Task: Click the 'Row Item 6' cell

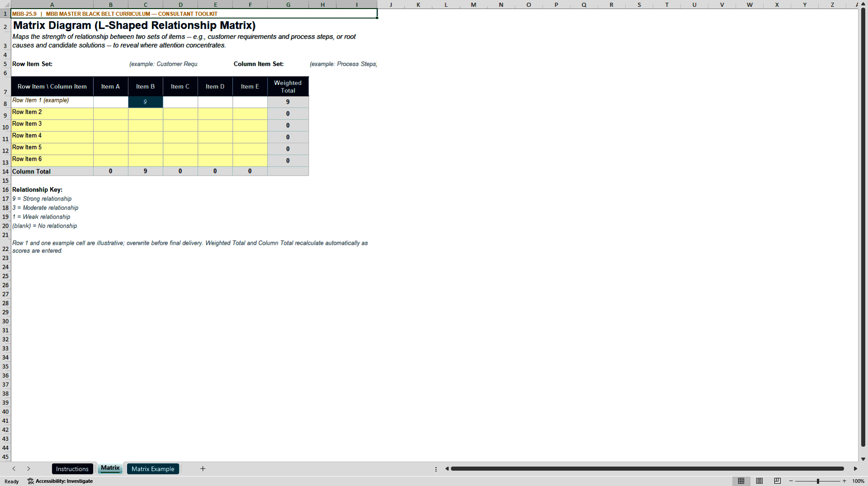Action: click(52, 161)
